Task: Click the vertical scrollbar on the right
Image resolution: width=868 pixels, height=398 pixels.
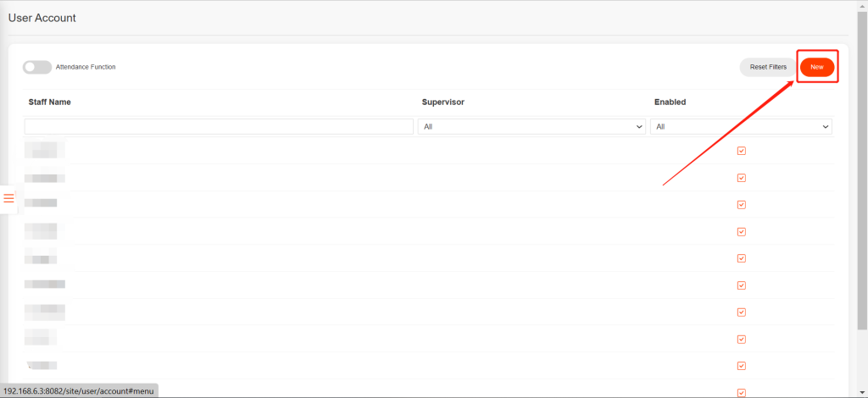Action: tap(862, 169)
